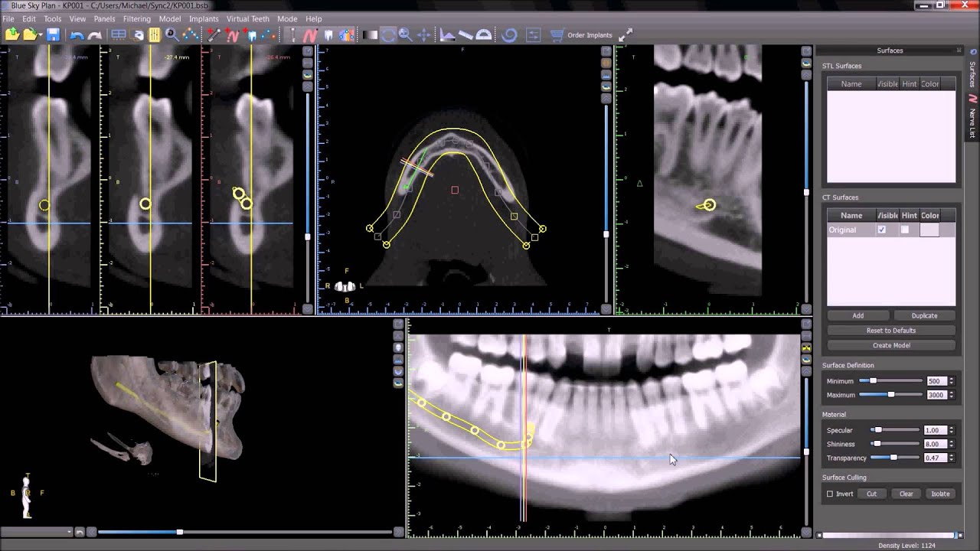Open the Implants menu
980x551 pixels.
(x=204, y=18)
